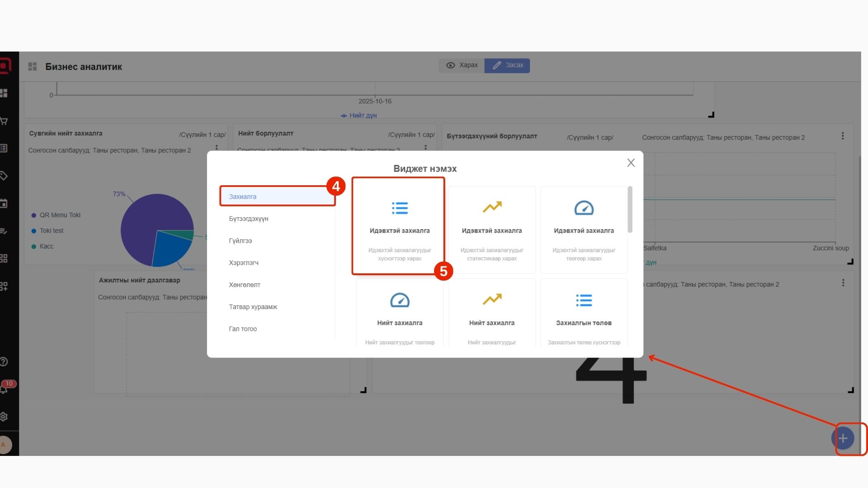This screenshot has width=868, height=488.
Task: Click the widget list scrollbar thumb
Action: pyautogui.click(x=630, y=210)
